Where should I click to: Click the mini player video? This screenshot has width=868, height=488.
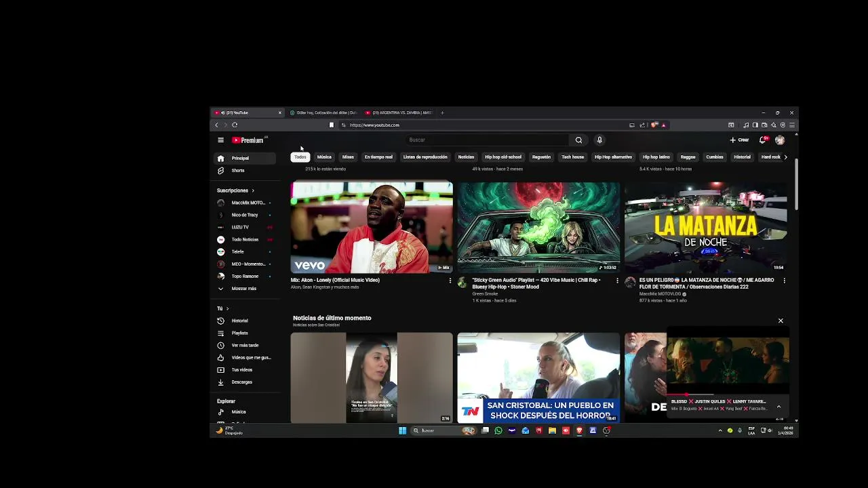pyautogui.click(x=728, y=359)
